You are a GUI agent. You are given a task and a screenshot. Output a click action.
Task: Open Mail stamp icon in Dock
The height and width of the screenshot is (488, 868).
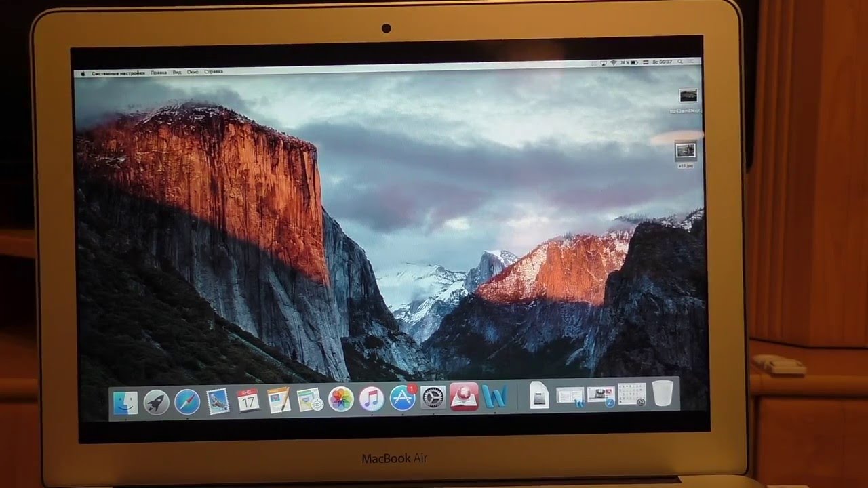click(x=218, y=401)
